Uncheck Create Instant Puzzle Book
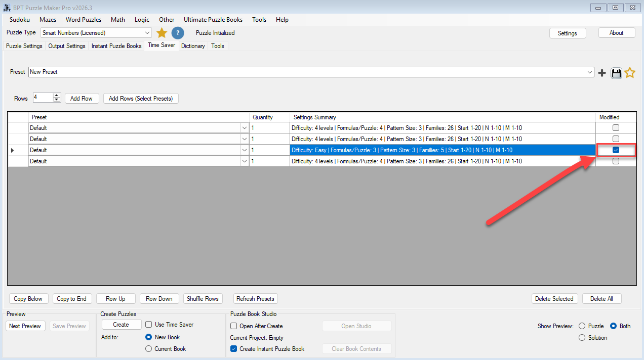The width and height of the screenshot is (644, 360). click(x=234, y=349)
